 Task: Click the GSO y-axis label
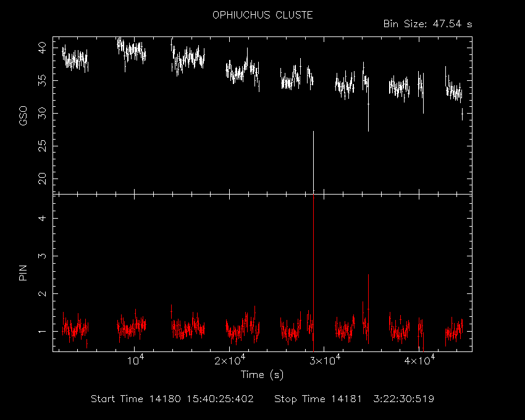23,115
